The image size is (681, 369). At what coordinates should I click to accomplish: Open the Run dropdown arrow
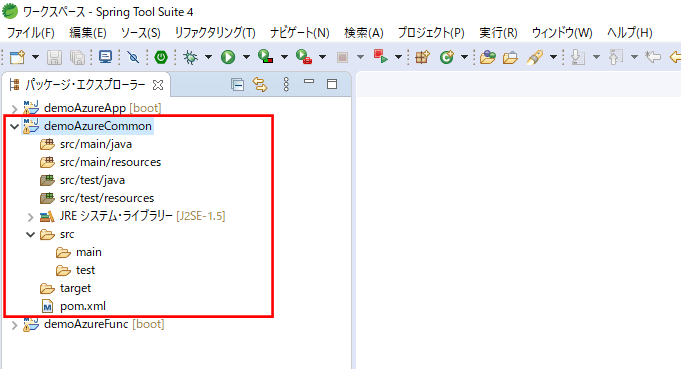[x=246, y=57]
